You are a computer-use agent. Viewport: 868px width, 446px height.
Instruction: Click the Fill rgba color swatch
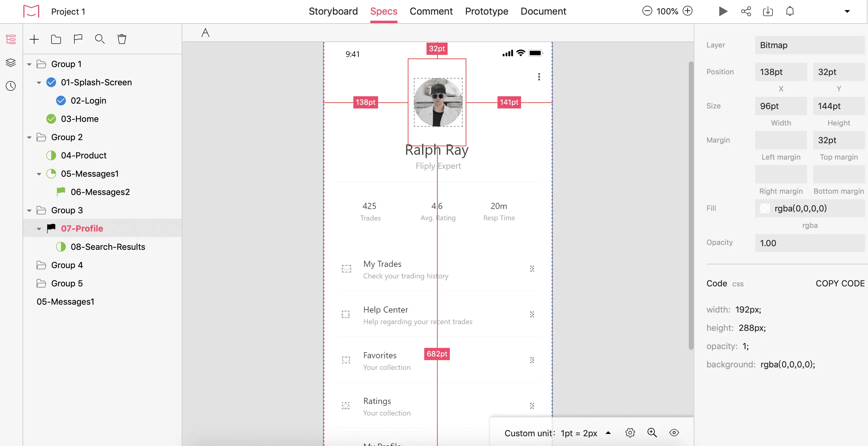[765, 208]
